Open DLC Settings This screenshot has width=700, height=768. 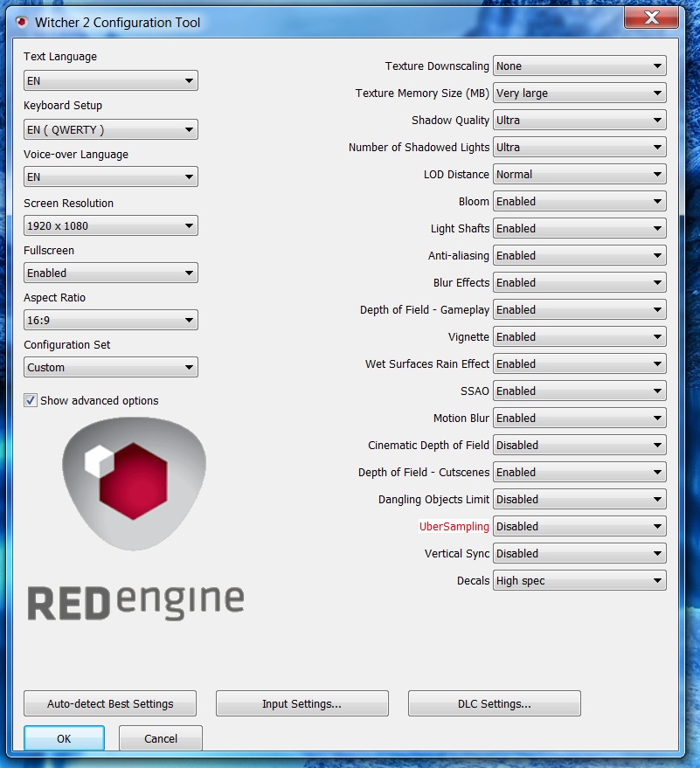(495, 704)
